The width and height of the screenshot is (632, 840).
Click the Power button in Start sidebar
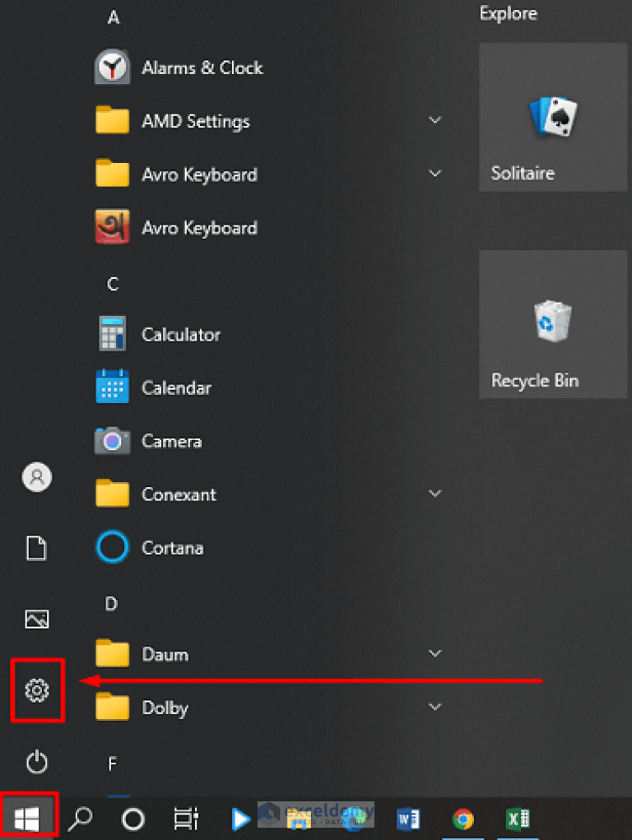37,762
